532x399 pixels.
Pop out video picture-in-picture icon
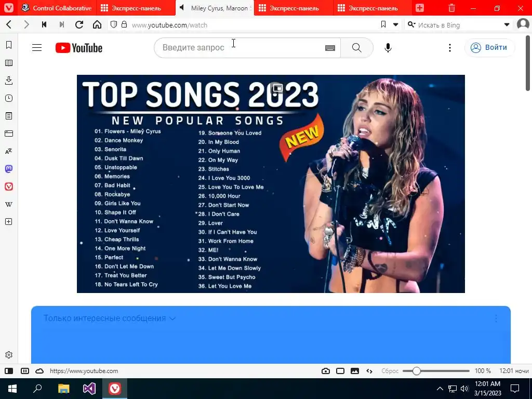277,88
